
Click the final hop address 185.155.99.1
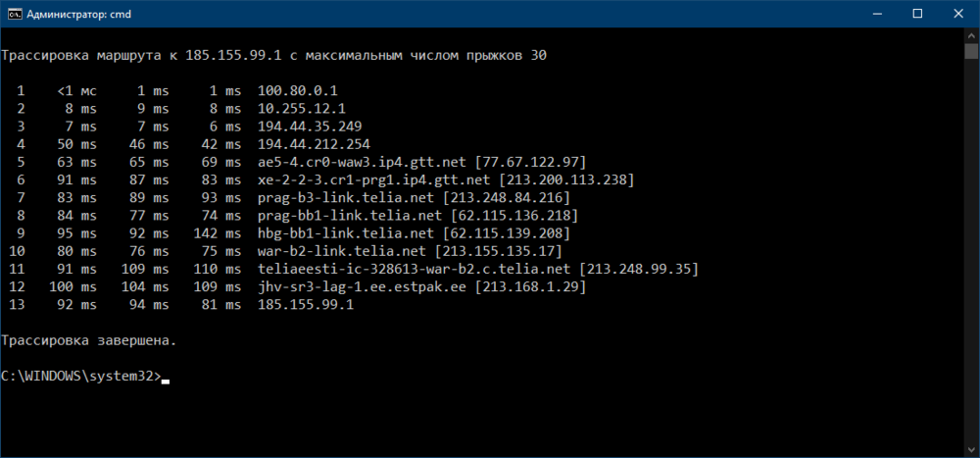[305, 304]
